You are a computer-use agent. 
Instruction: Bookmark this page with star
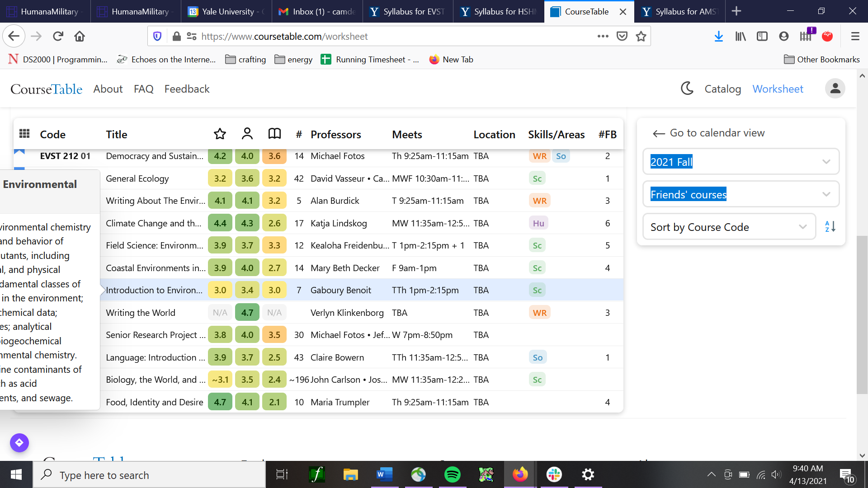641,36
